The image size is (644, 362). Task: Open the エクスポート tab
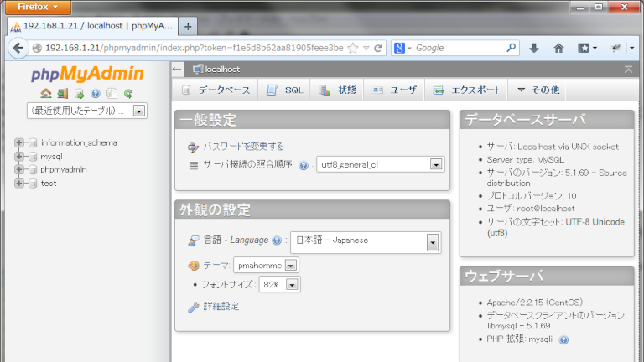coord(466,90)
